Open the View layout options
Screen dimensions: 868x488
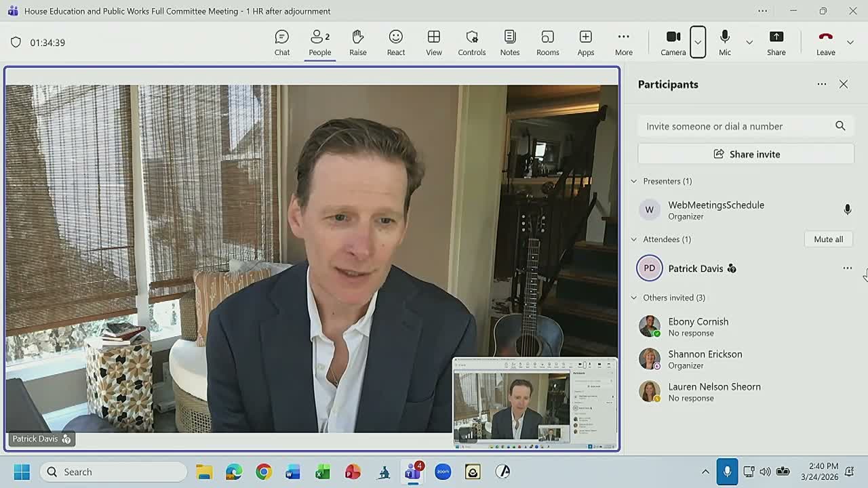tap(434, 43)
